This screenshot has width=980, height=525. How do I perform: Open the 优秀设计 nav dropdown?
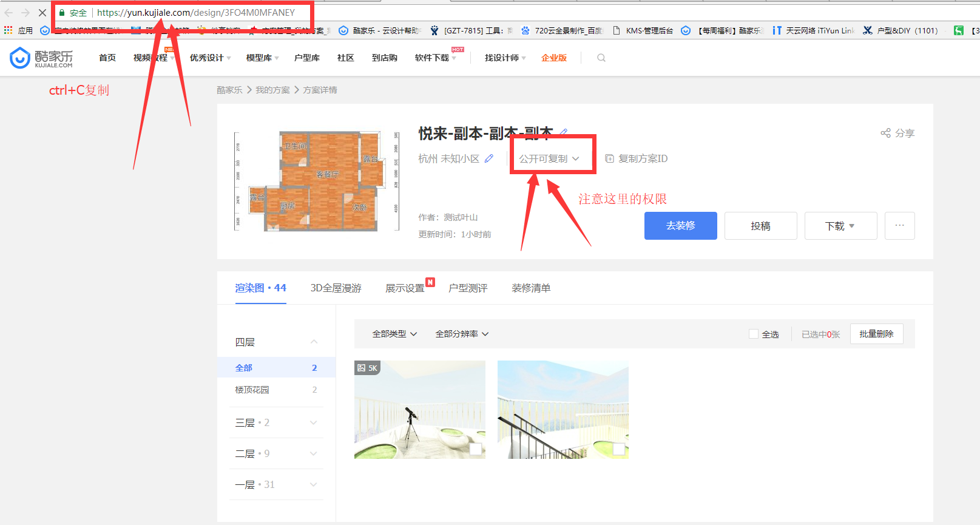(x=210, y=58)
